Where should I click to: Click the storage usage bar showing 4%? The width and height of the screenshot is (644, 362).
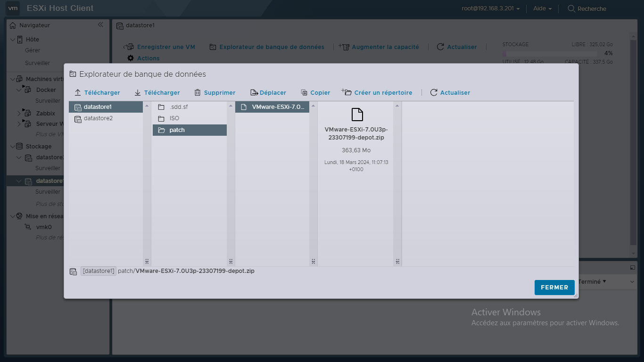pos(550,54)
